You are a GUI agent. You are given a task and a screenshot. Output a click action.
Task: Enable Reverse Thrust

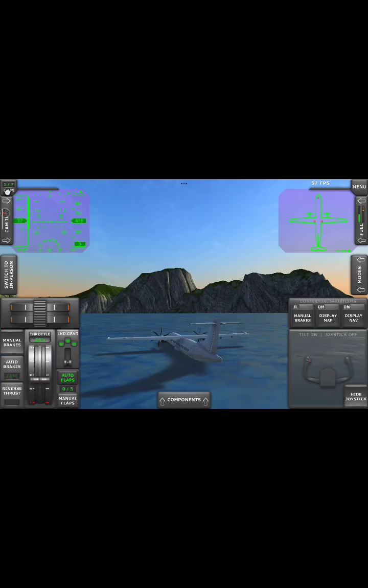coord(12,391)
